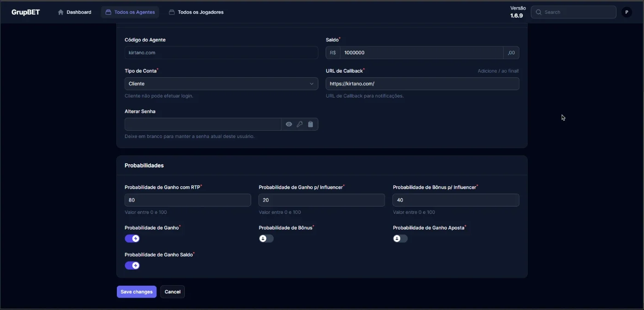The height and width of the screenshot is (310, 644).
Task: Click the URL de Callback field
Action: click(x=422, y=84)
